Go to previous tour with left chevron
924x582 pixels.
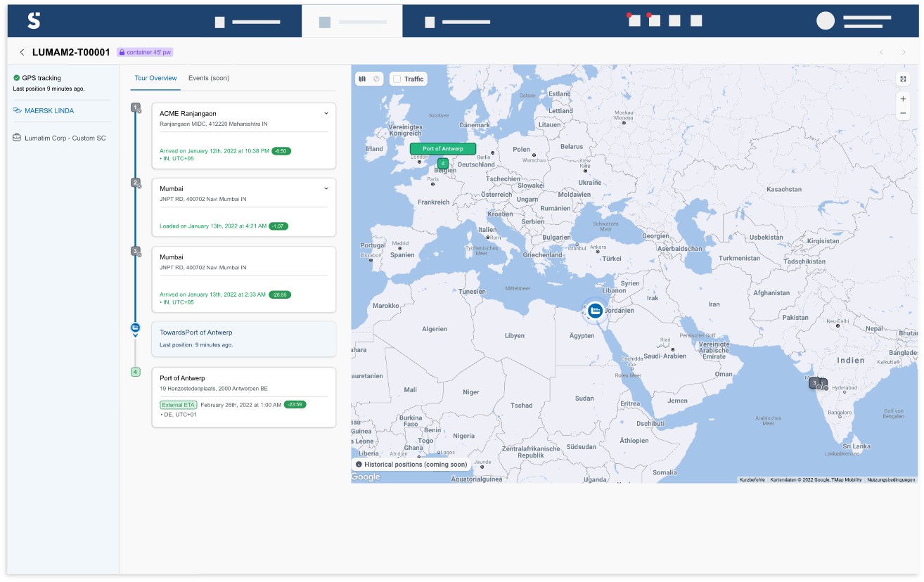point(881,52)
